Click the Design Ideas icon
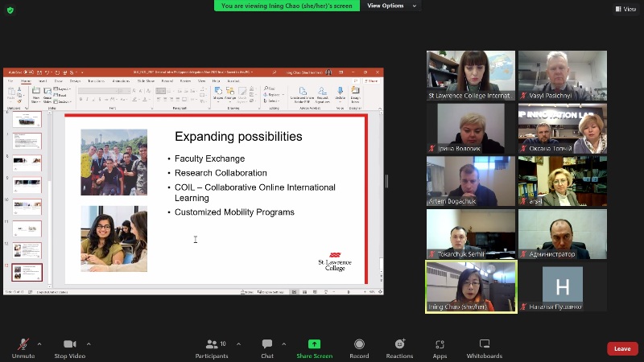This screenshot has height=362, width=644. [x=355, y=90]
